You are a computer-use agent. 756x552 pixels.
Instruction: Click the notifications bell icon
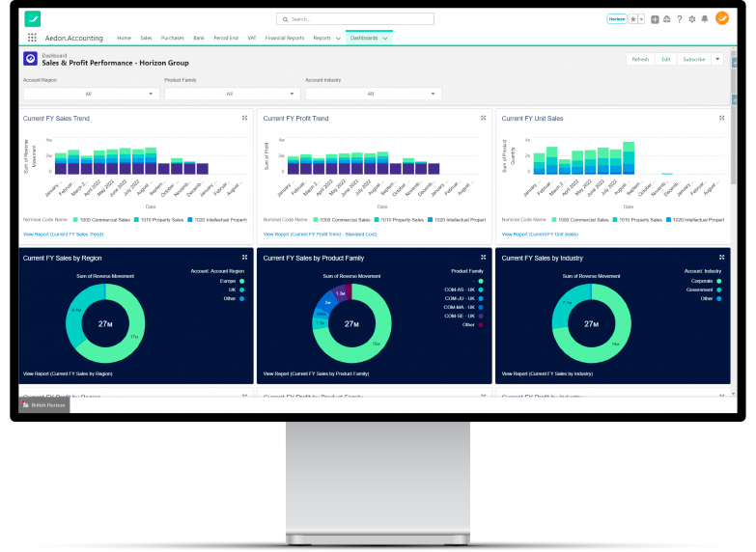point(705,18)
